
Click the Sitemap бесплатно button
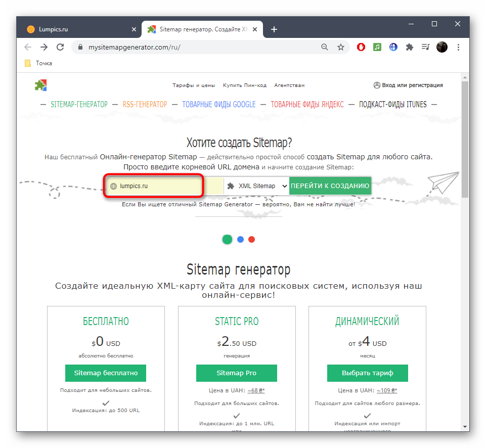[106, 373]
